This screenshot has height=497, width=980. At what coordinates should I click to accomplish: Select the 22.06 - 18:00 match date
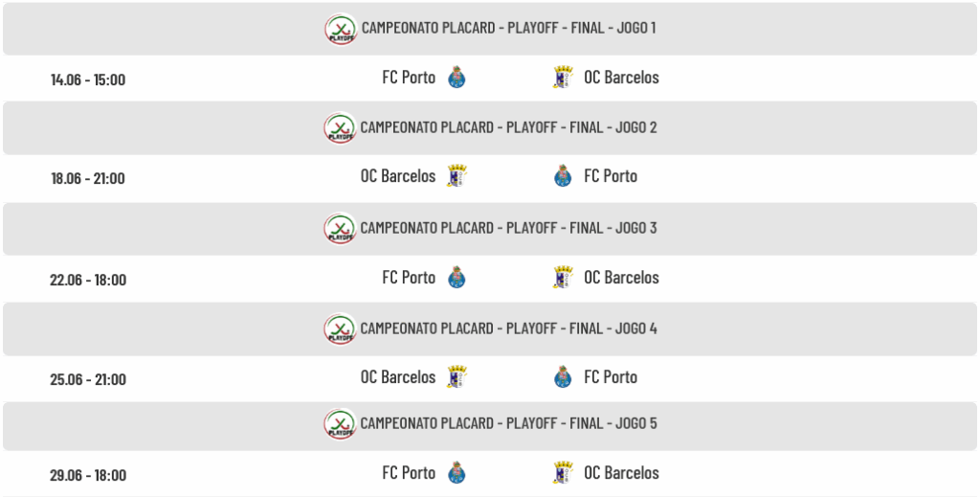tap(88, 280)
